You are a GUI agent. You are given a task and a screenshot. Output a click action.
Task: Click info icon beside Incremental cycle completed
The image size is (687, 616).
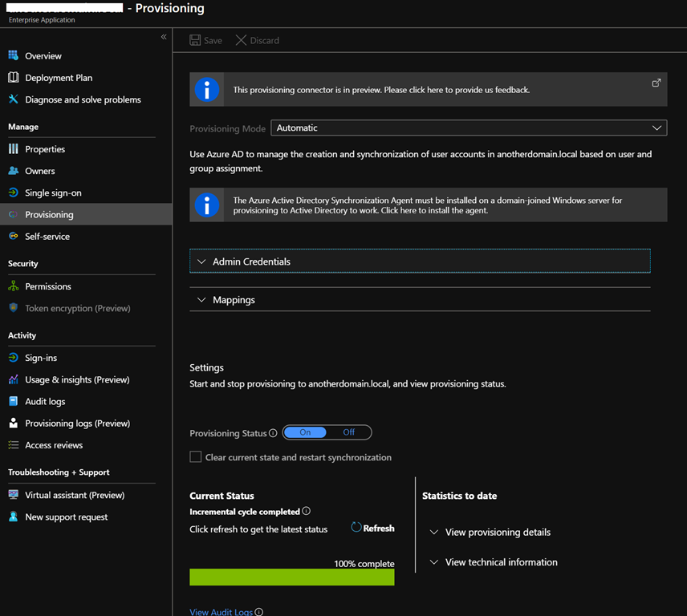(x=306, y=511)
